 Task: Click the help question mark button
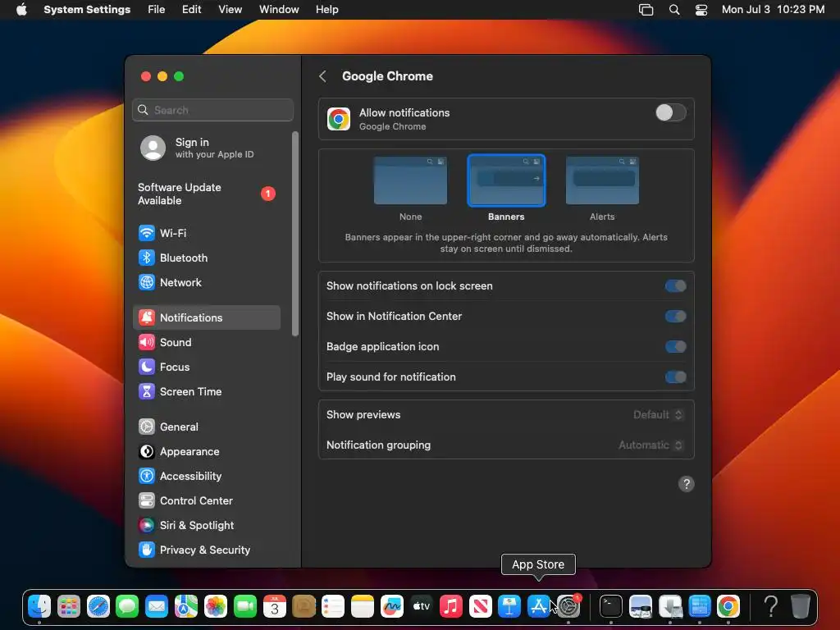click(x=687, y=484)
